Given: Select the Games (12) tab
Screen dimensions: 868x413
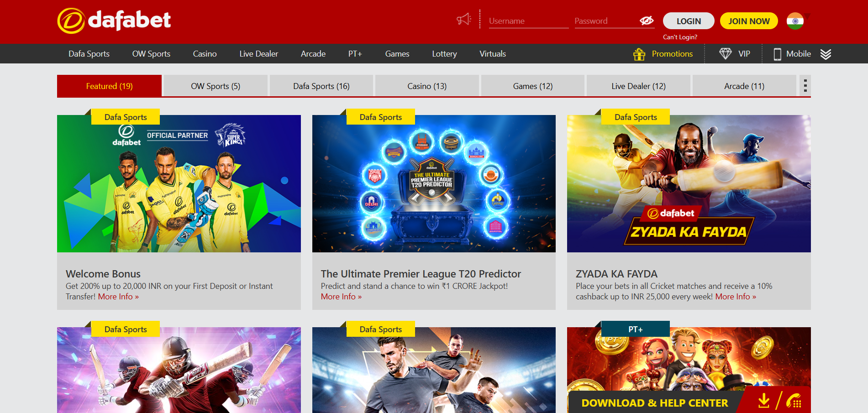Looking at the screenshot, I should 533,86.
